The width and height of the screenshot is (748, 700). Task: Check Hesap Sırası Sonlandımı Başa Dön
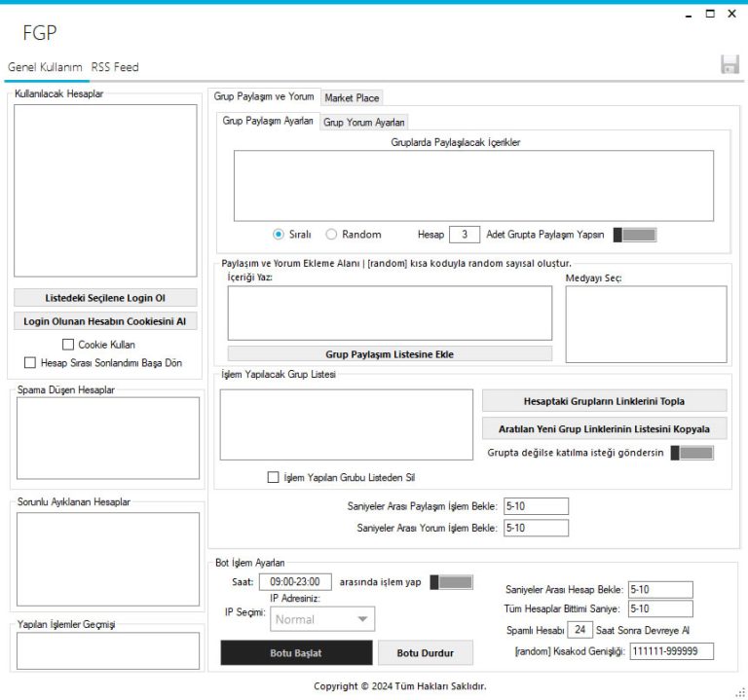tap(30, 362)
